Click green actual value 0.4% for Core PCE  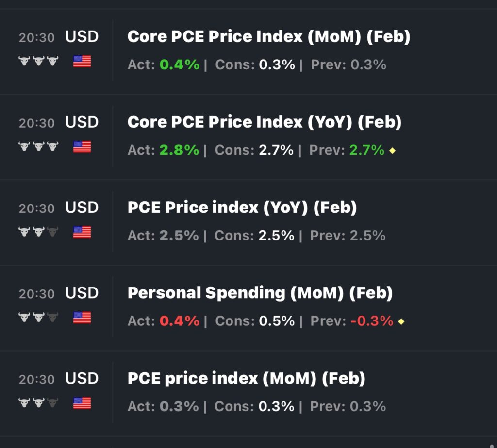pyautogui.click(x=179, y=65)
